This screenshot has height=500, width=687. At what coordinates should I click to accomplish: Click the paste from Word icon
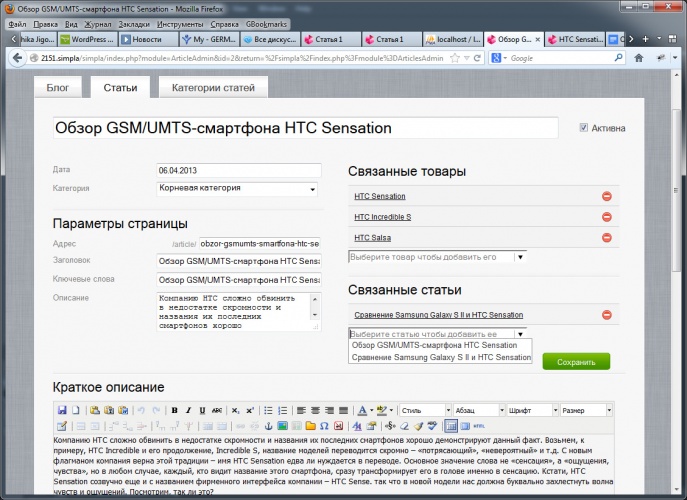click(123, 411)
